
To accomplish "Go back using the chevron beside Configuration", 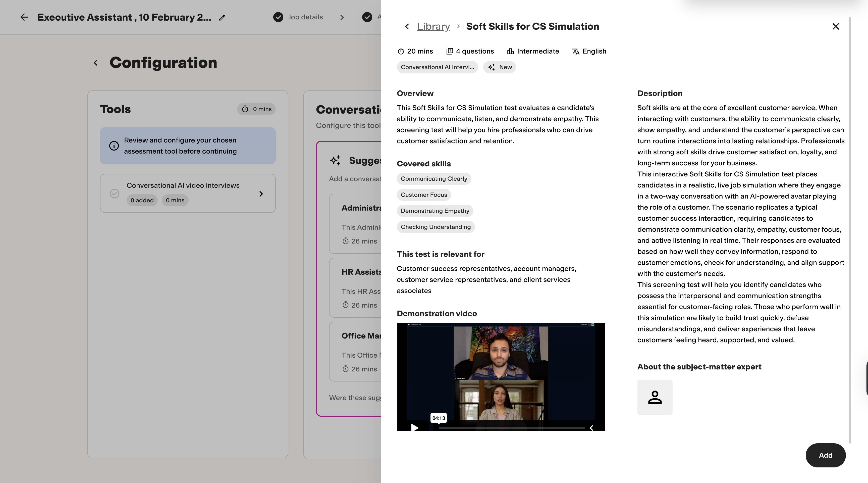I will click(x=96, y=63).
